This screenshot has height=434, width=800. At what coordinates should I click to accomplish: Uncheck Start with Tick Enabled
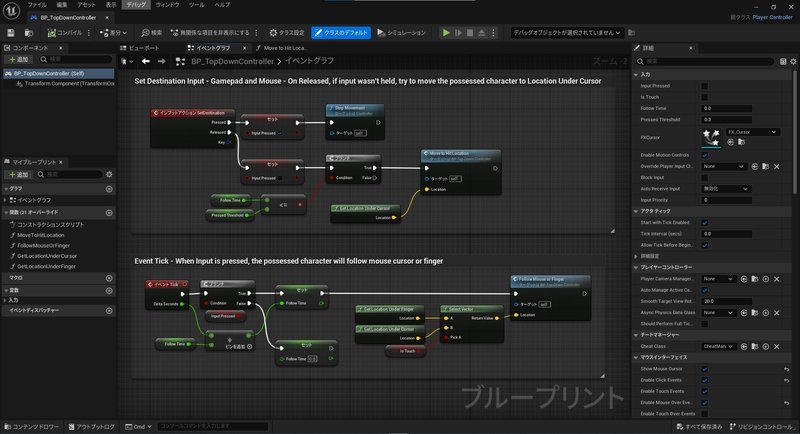tap(705, 222)
